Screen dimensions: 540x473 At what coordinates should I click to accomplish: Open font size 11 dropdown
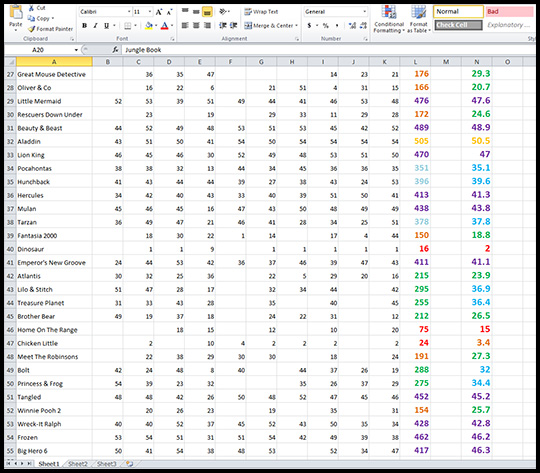coord(150,12)
